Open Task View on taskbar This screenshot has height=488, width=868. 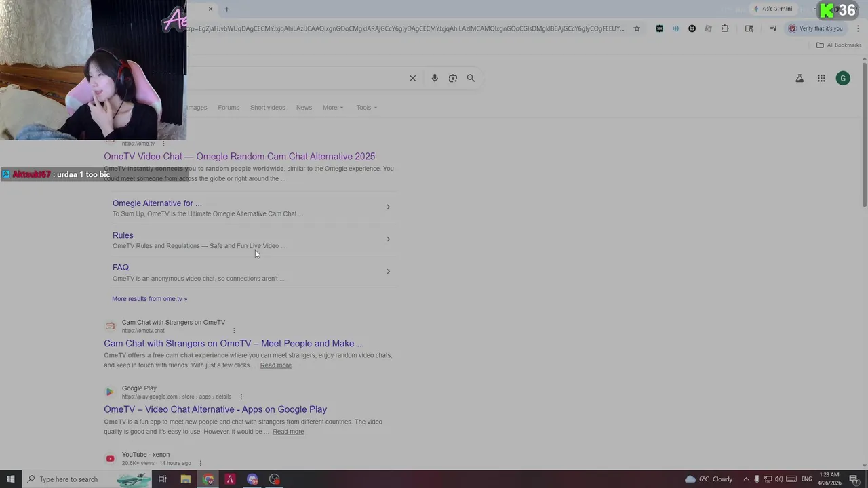click(163, 479)
